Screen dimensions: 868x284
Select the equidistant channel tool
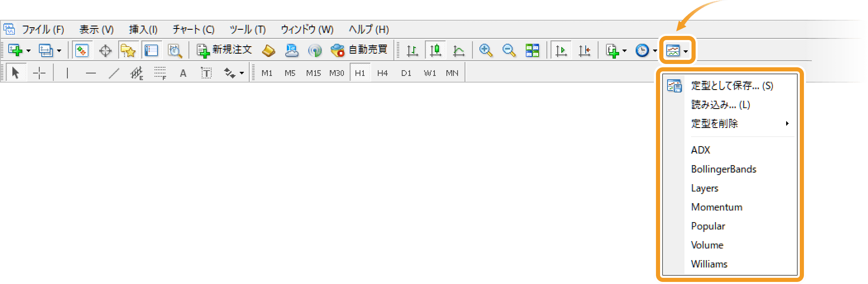coord(137,73)
